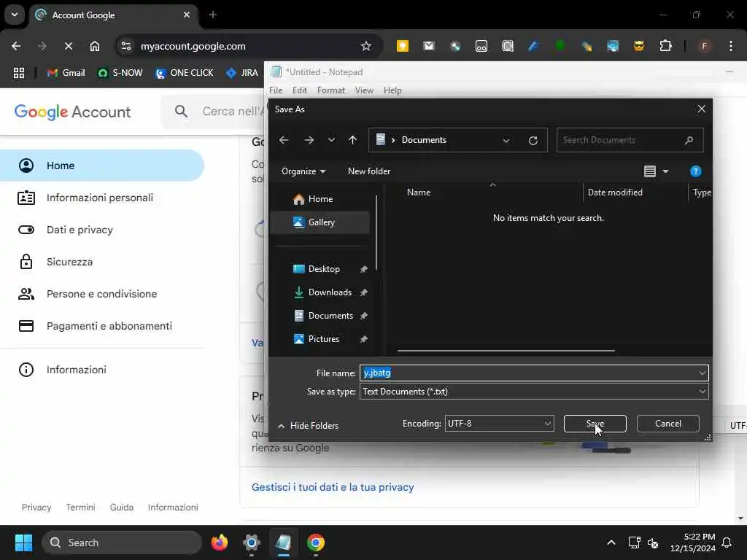This screenshot has height=560, width=747.
Task: Open Notepad Format menu
Action: click(331, 90)
